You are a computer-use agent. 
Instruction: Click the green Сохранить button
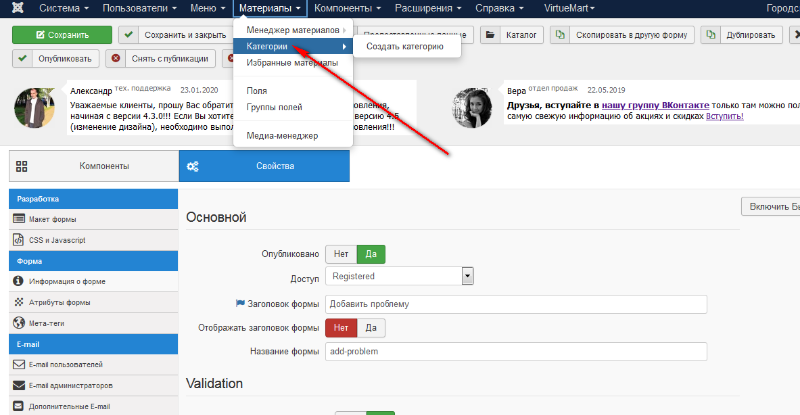click(x=61, y=35)
